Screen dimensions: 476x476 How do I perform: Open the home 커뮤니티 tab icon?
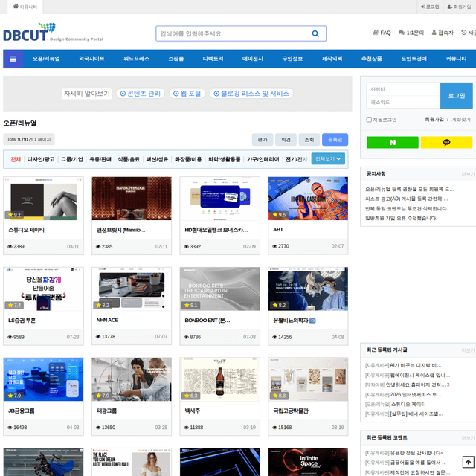tap(16, 7)
